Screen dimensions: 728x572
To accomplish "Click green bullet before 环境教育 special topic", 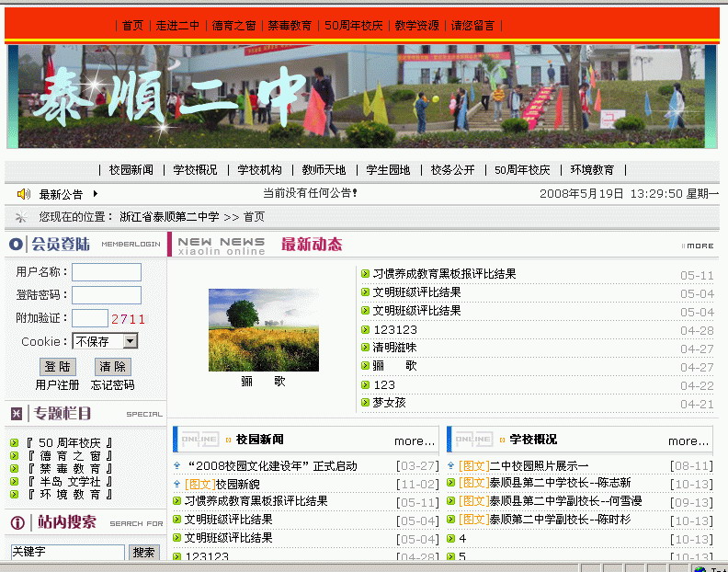I will point(15,495).
